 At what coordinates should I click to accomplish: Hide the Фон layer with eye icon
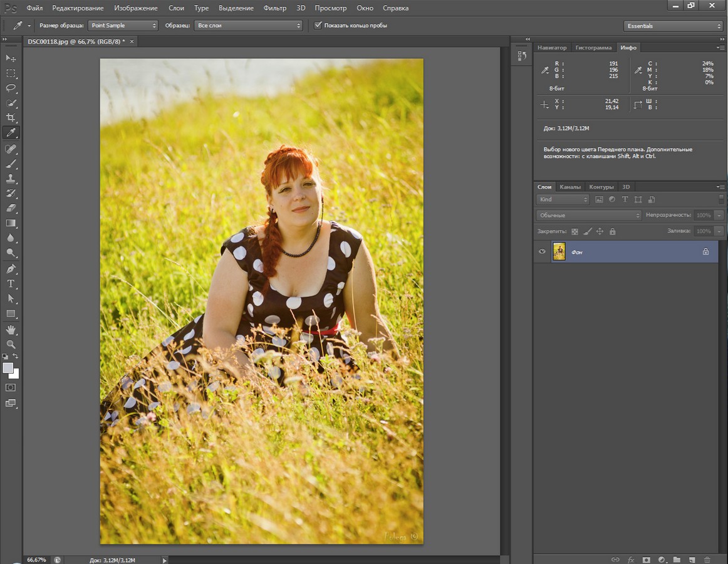pos(543,251)
